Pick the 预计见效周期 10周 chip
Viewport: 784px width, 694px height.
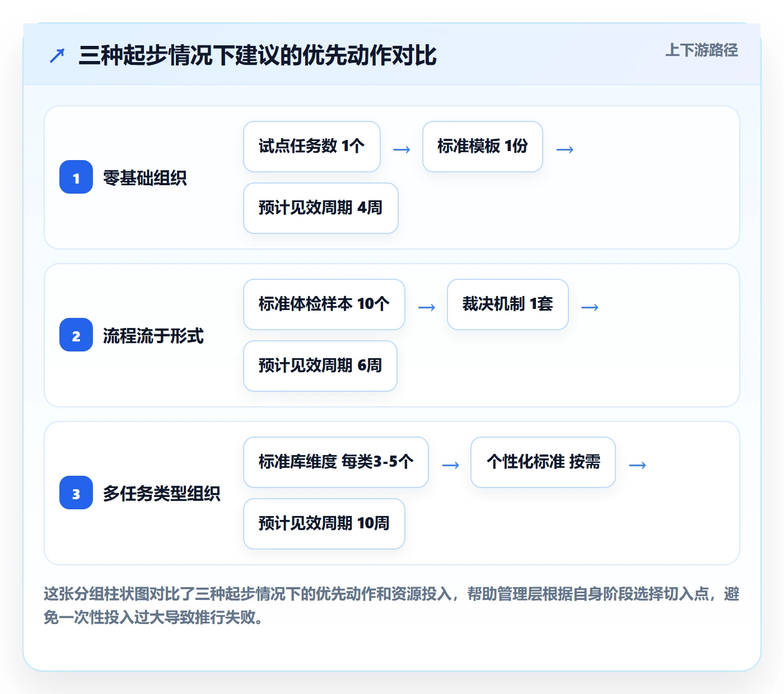[x=324, y=524]
